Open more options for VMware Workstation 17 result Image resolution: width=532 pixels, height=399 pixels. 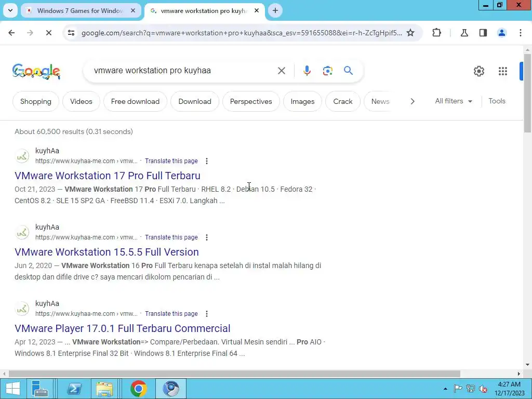tap(207, 161)
